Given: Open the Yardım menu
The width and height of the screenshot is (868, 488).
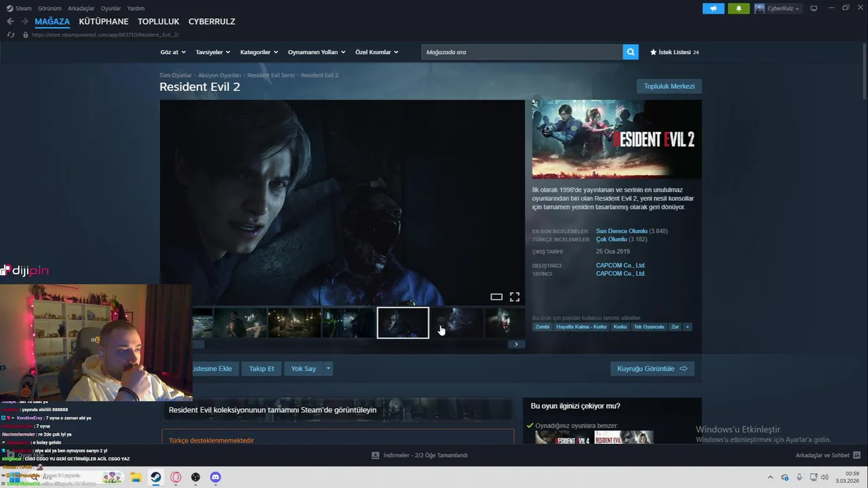Looking at the screenshot, I should pyautogui.click(x=136, y=8).
